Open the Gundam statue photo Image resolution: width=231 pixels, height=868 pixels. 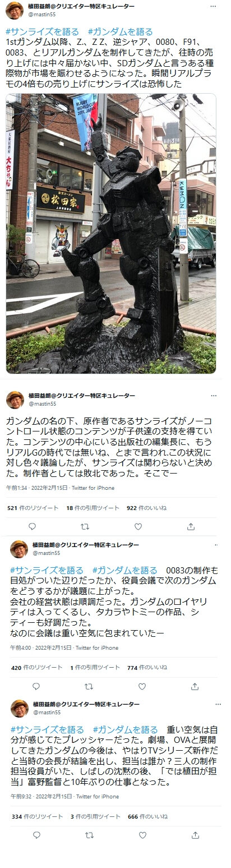pos(110,234)
